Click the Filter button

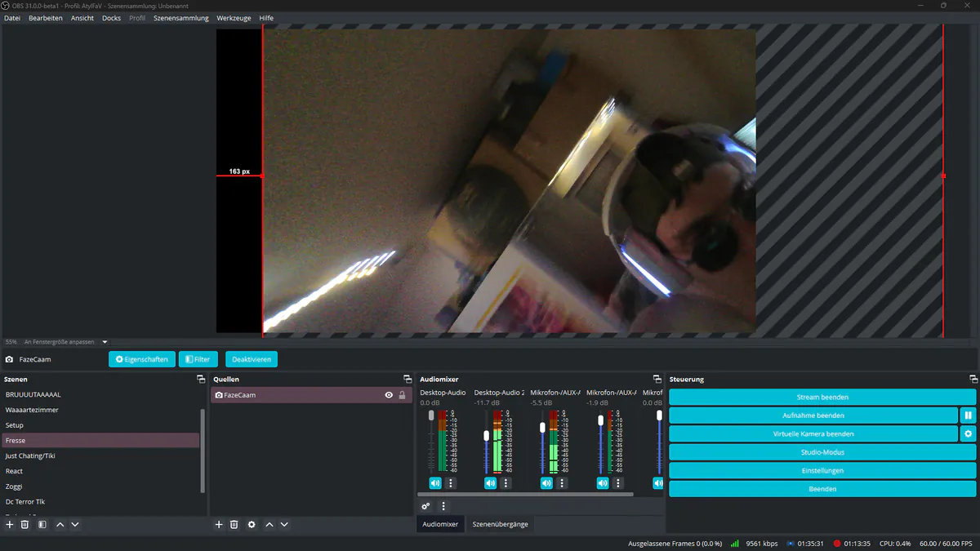(198, 359)
